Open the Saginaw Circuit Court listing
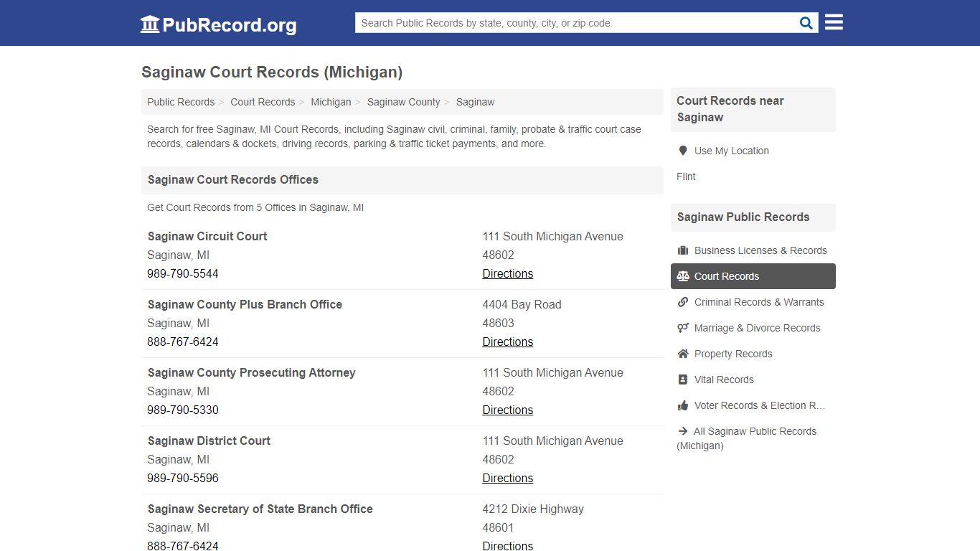This screenshot has width=980, height=551. point(207,236)
